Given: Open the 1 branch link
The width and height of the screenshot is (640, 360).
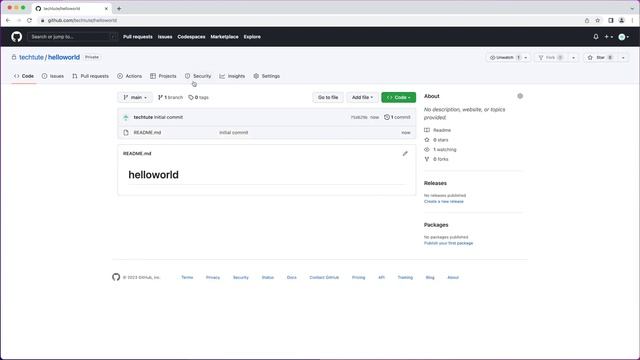Looking at the screenshot, I should pyautogui.click(x=170, y=98).
